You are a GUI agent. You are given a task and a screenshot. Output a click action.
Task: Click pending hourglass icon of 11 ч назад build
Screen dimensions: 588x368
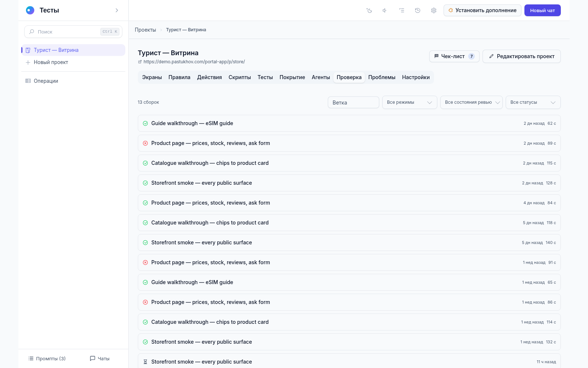click(145, 362)
